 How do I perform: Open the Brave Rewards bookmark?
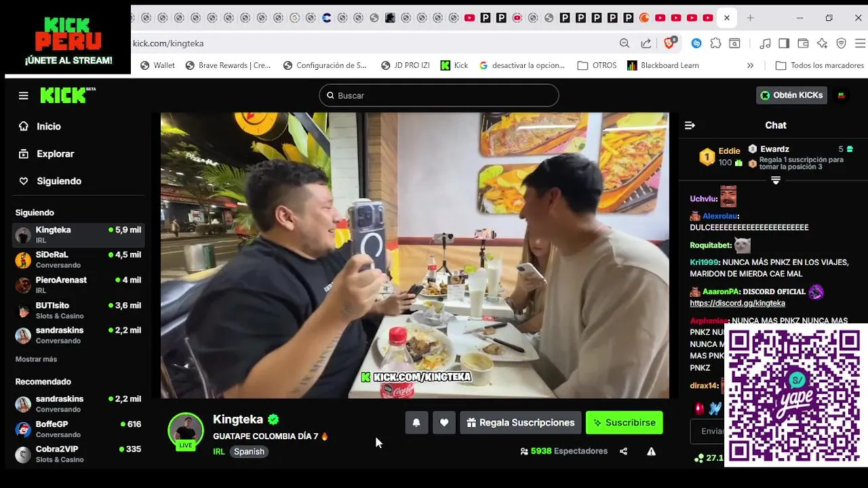pyautogui.click(x=228, y=66)
